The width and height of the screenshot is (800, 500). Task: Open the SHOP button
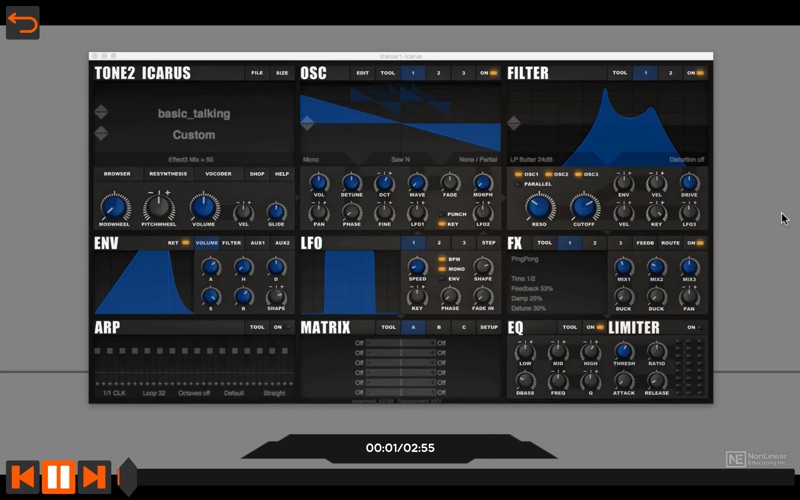click(257, 174)
